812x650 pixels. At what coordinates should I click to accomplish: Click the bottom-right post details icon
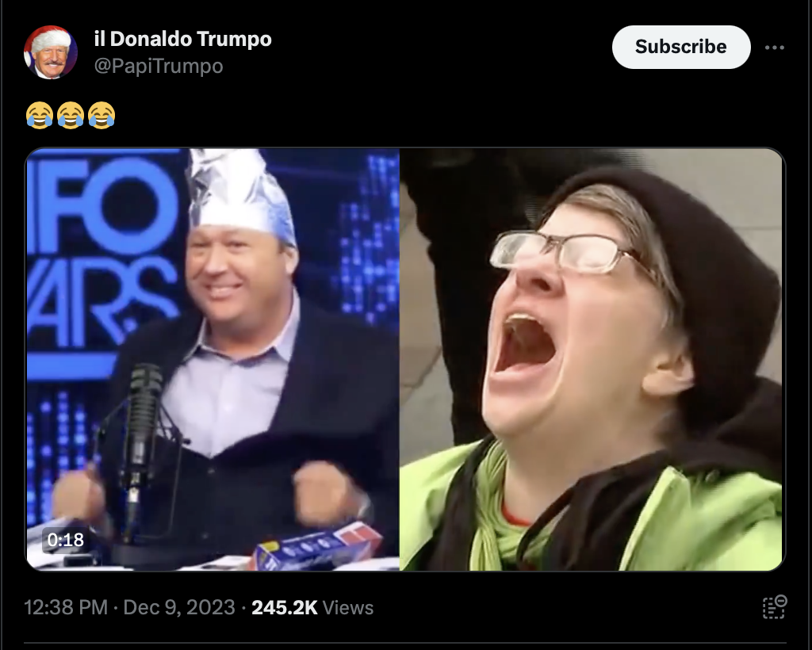(775, 607)
